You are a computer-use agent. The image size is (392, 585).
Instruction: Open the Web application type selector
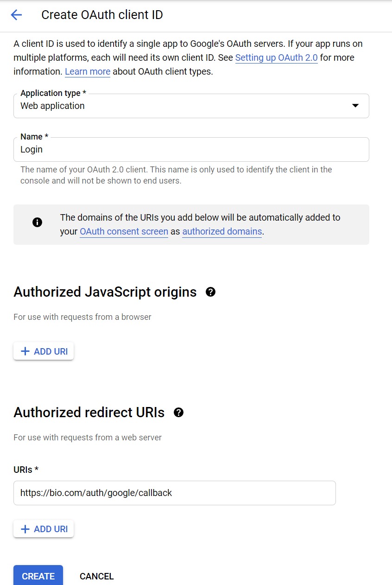pos(191,106)
